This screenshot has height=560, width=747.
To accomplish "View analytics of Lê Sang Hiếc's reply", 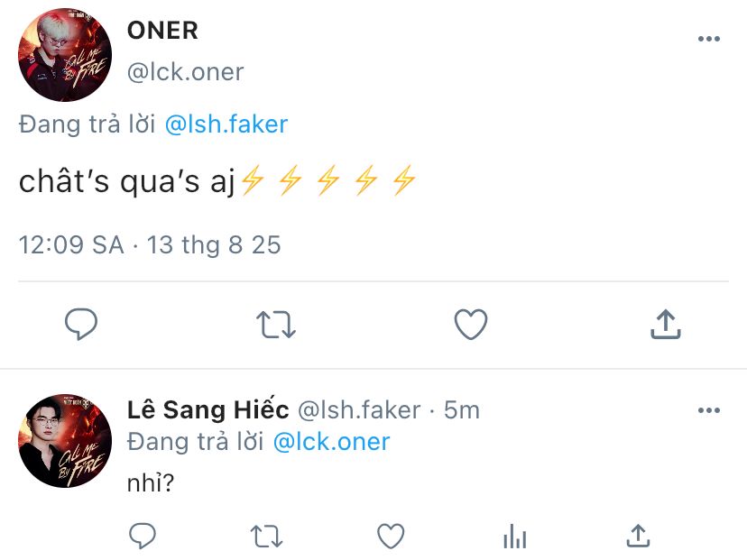I will (514, 537).
